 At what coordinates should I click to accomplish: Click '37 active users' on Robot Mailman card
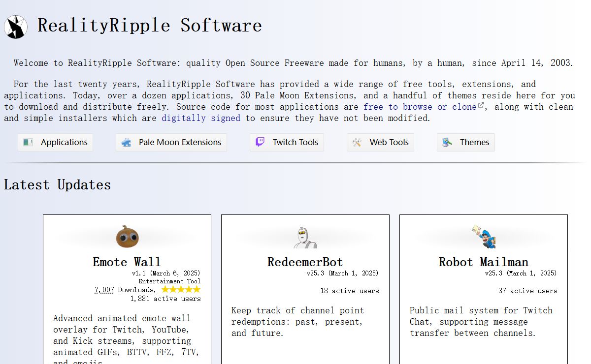(x=528, y=291)
